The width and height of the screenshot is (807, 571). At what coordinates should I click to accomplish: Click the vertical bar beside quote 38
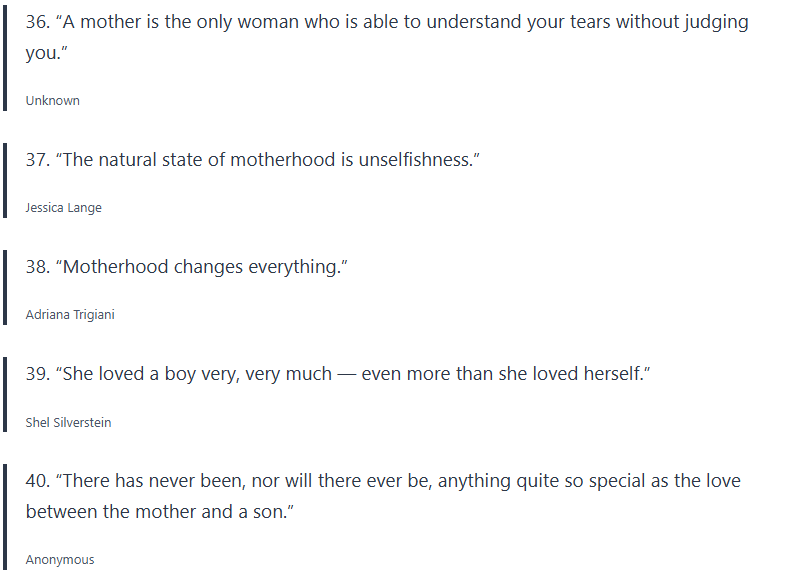[6, 288]
